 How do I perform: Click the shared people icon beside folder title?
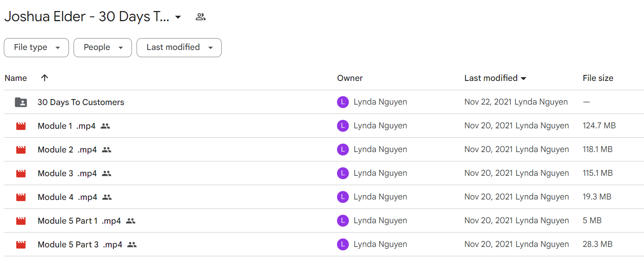200,17
